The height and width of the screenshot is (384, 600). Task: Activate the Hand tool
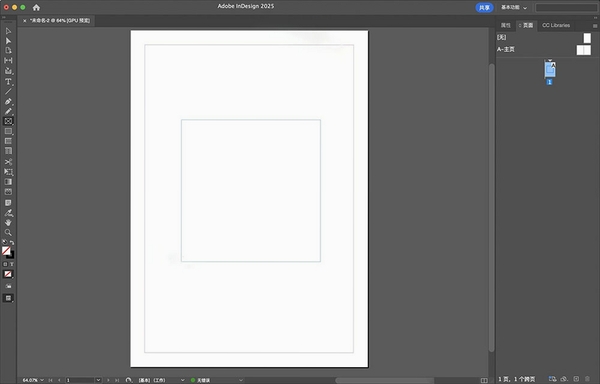tap(8, 223)
